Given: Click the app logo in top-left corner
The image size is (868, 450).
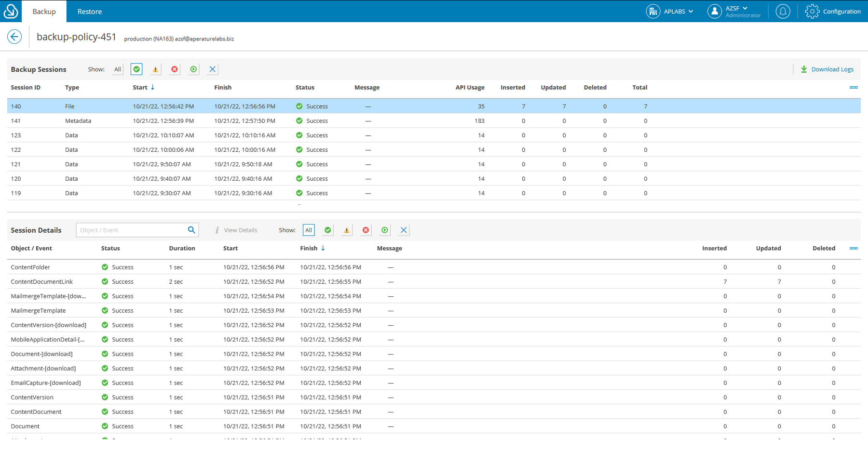Looking at the screenshot, I should [11, 11].
